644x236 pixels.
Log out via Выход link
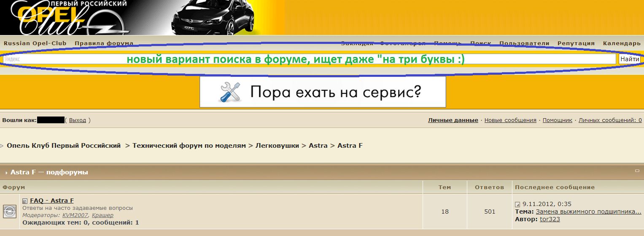click(x=77, y=120)
